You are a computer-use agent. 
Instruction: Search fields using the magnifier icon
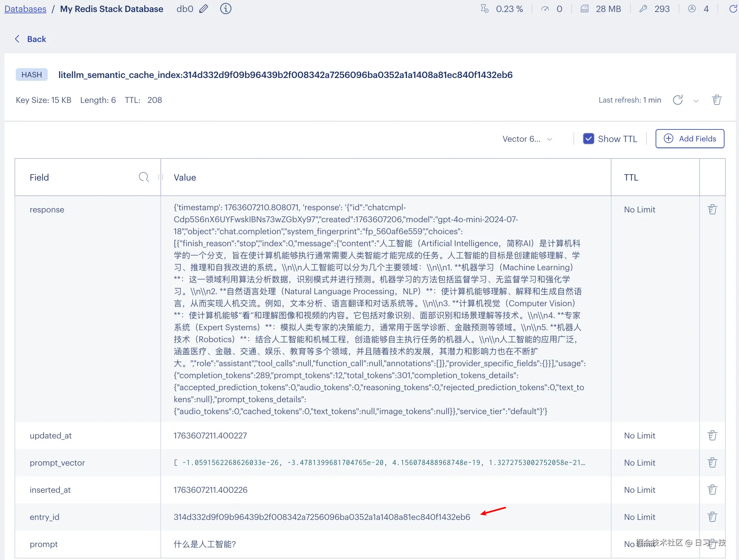click(x=144, y=177)
